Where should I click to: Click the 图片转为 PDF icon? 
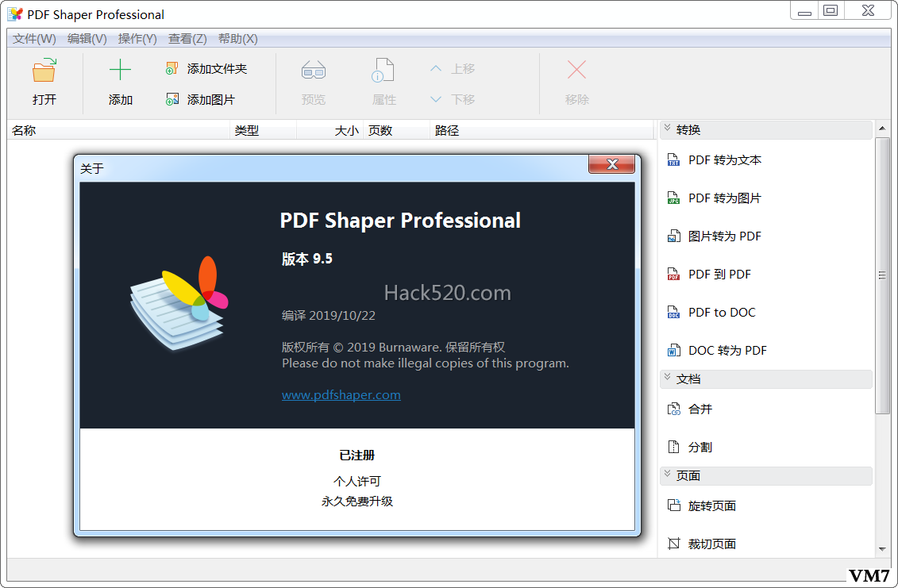click(673, 236)
